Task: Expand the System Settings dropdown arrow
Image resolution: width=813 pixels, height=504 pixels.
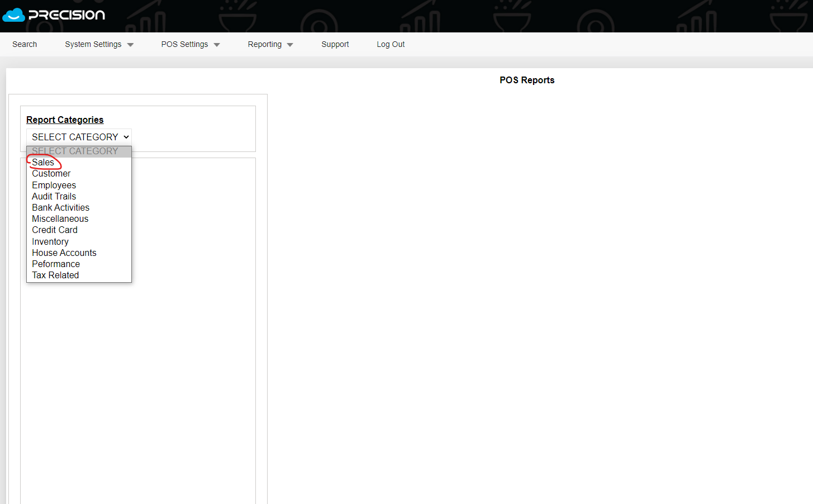Action: 130,45
